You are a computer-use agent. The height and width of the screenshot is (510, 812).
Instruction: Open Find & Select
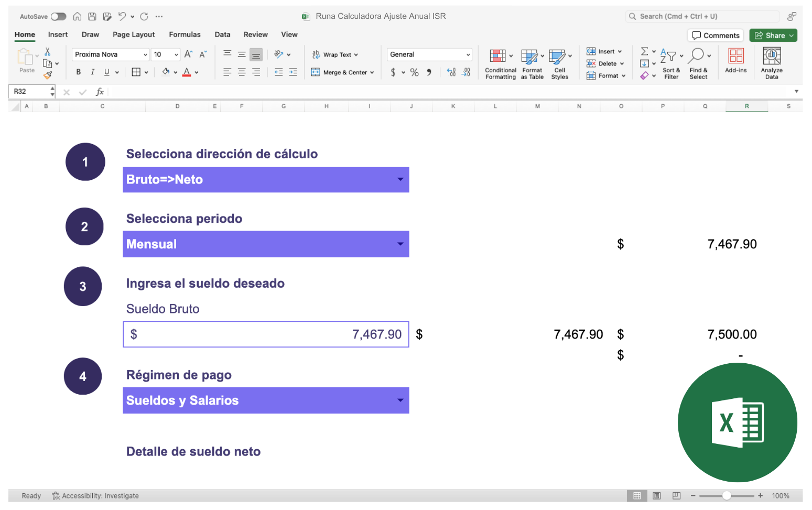tap(699, 64)
